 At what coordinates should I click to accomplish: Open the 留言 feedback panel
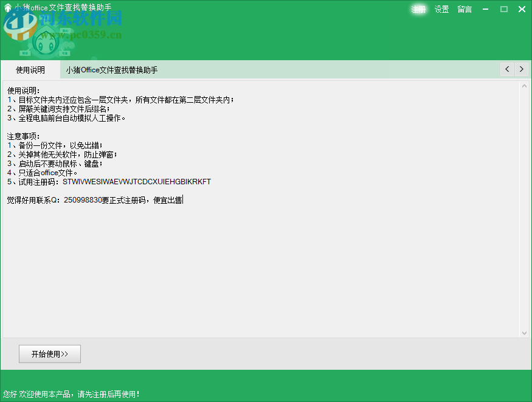[x=464, y=9]
